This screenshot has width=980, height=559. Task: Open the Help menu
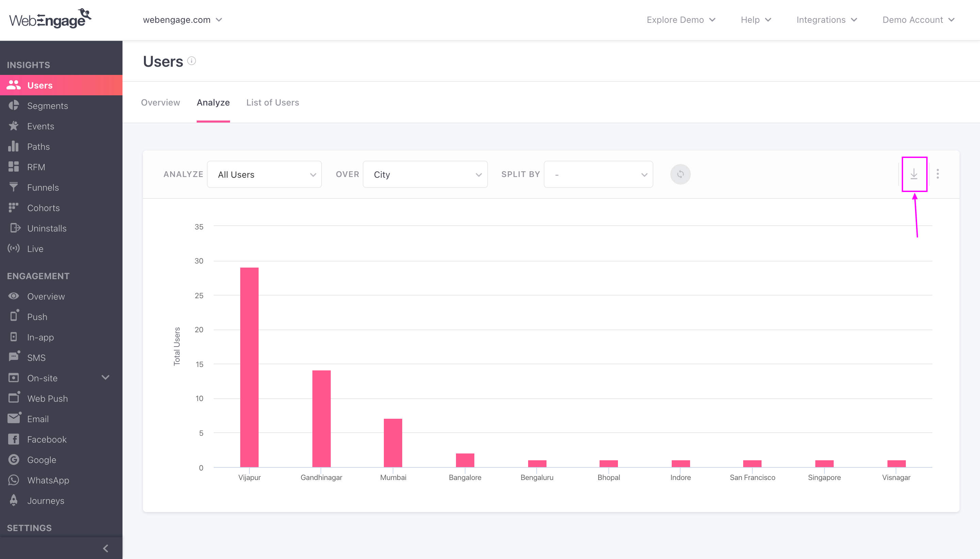754,20
